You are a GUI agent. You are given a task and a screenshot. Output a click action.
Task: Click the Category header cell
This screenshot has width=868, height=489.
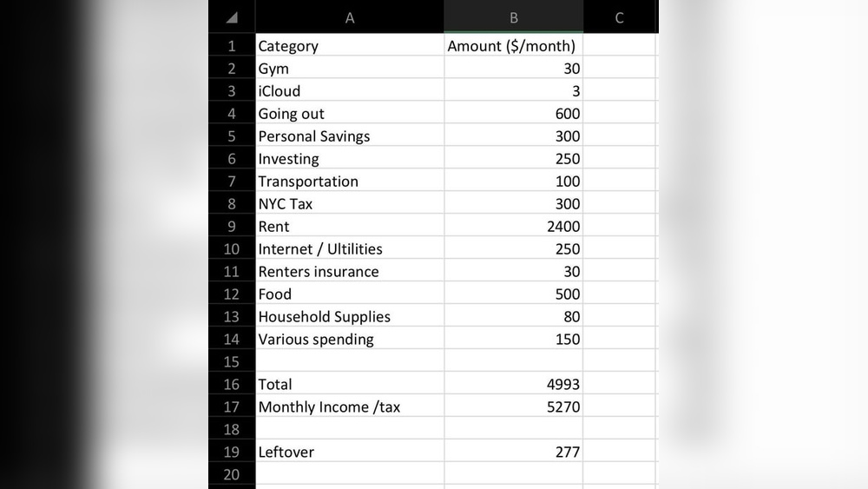coord(349,46)
